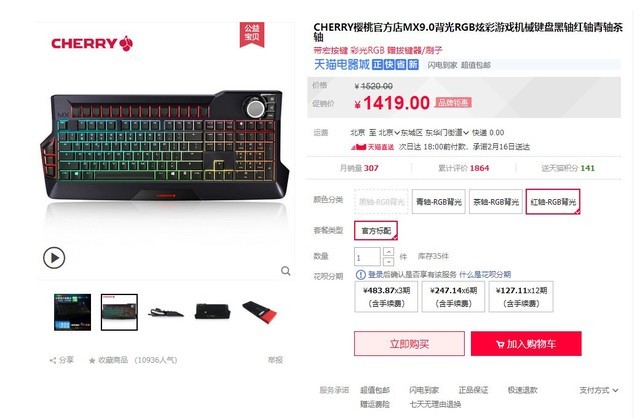The height and width of the screenshot is (418, 640).
Task: Expand the 东华门街道 district dropdown
Action: click(447, 133)
